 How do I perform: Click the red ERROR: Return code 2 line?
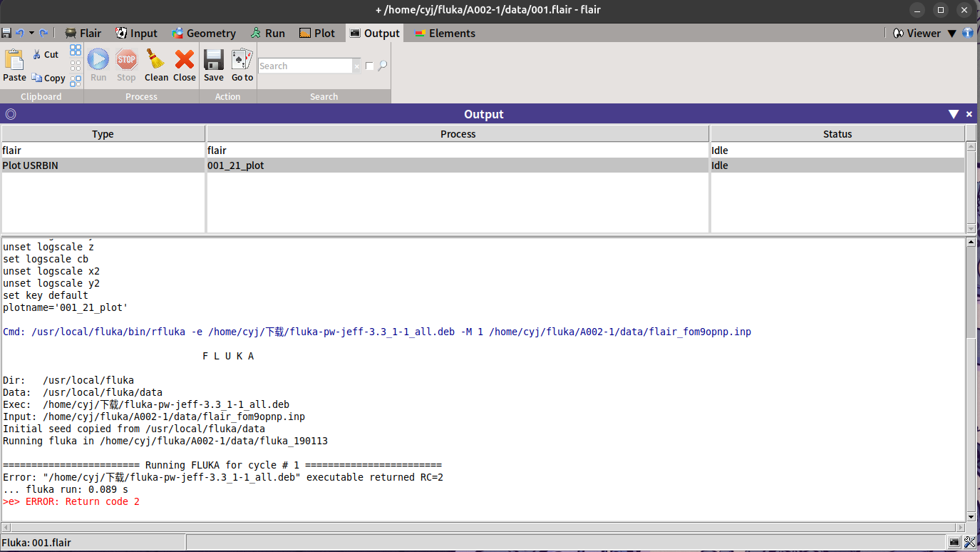click(x=71, y=501)
